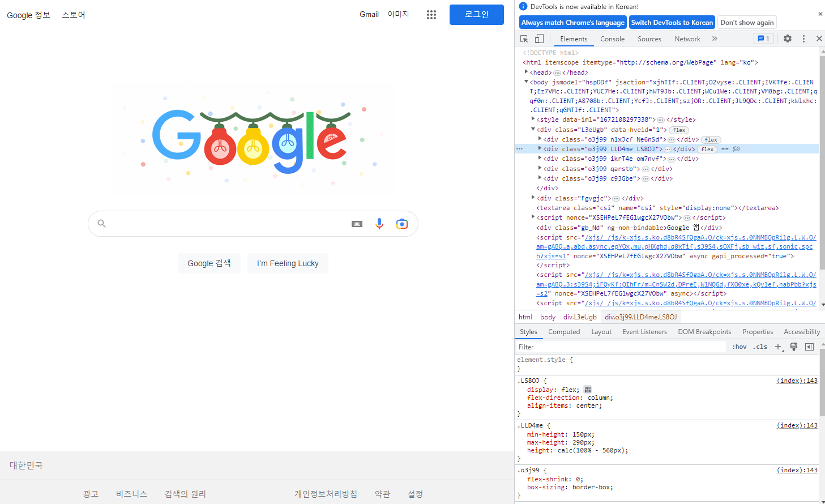Toggle flex badge on div n1xJcf
Image resolution: width=825 pixels, height=504 pixels.
point(711,139)
